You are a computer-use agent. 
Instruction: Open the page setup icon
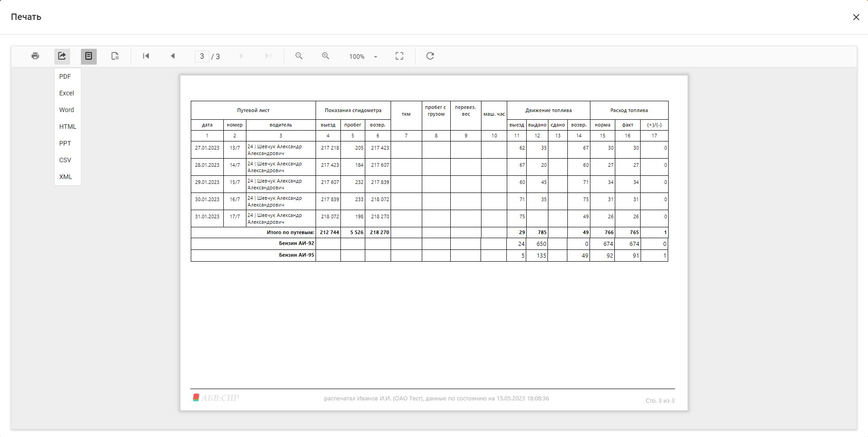click(x=115, y=56)
